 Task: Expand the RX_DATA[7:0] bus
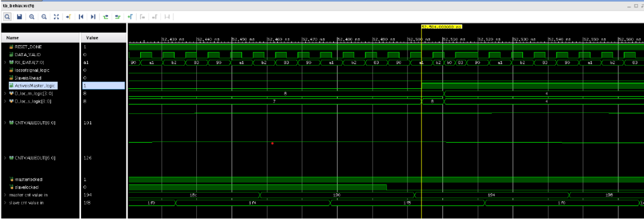pos(5,62)
